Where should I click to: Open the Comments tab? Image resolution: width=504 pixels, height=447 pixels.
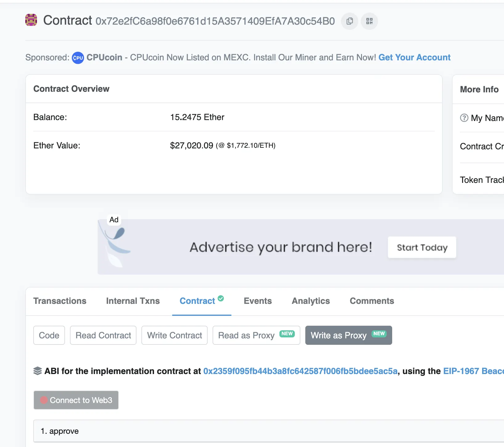(372, 301)
